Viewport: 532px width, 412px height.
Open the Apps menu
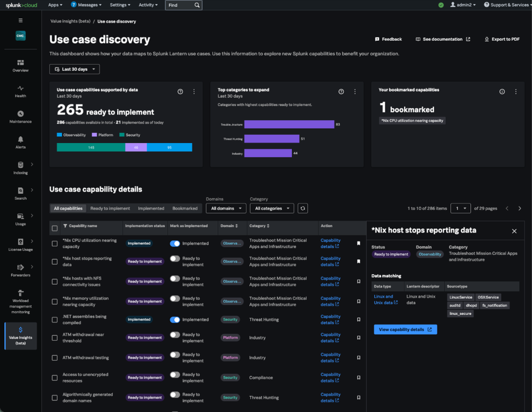(55, 5)
